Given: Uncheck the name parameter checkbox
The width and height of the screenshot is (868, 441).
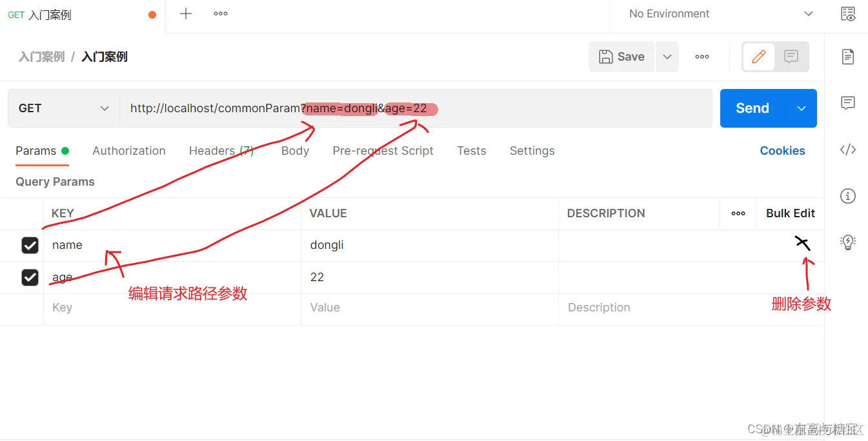Looking at the screenshot, I should pyautogui.click(x=30, y=245).
